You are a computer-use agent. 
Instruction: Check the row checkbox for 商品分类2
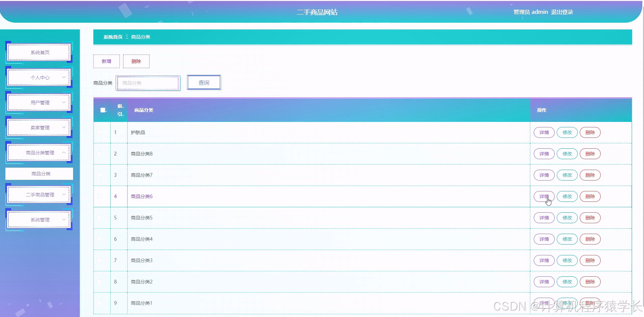point(99,282)
